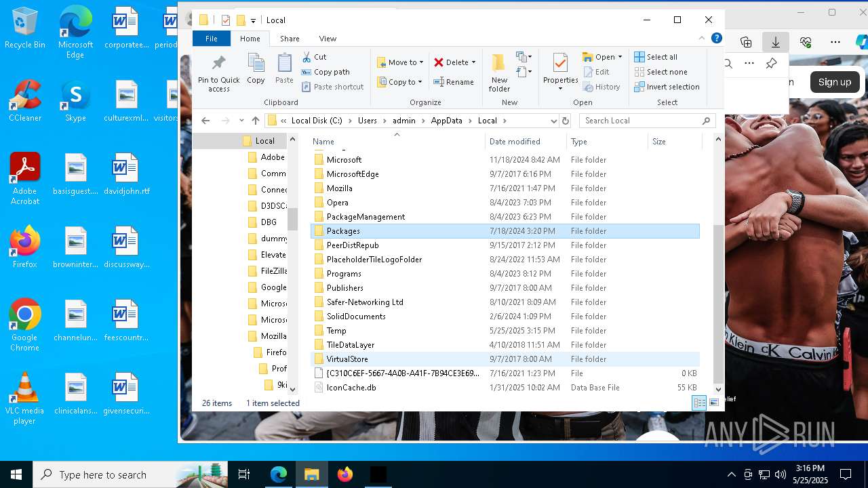Go back with the Back arrow

click(x=205, y=121)
